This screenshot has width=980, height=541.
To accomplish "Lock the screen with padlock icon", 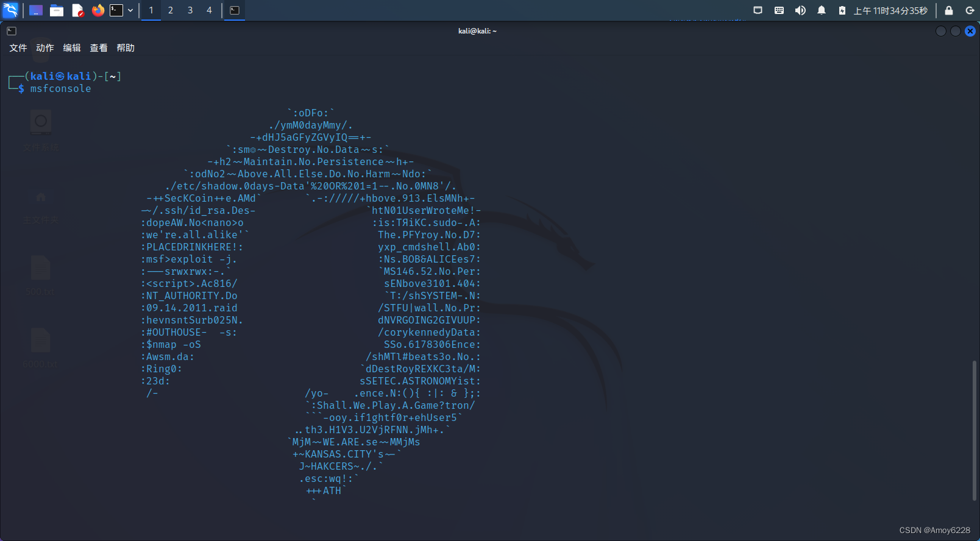I will 948,10.
